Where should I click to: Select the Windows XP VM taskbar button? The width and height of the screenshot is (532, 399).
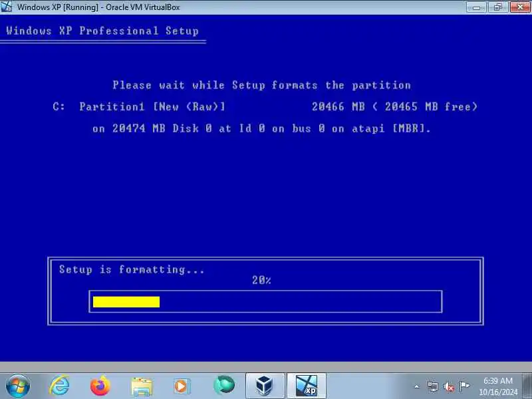(307, 386)
